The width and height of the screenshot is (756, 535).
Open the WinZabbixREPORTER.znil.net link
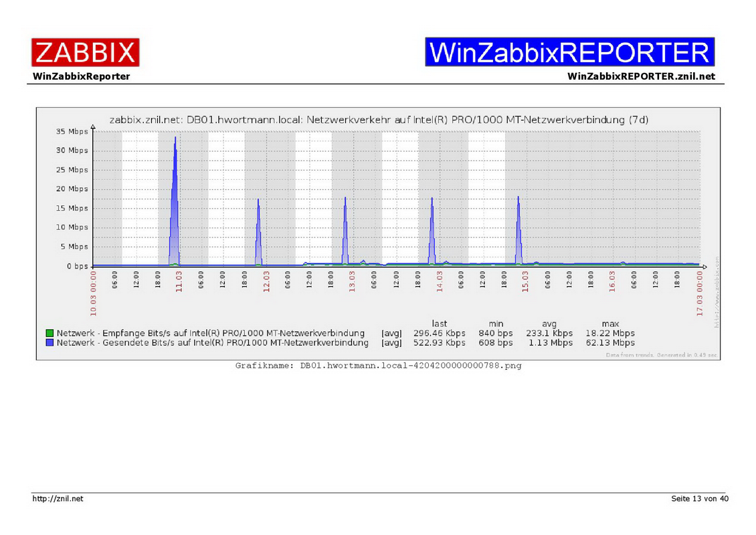(x=641, y=76)
